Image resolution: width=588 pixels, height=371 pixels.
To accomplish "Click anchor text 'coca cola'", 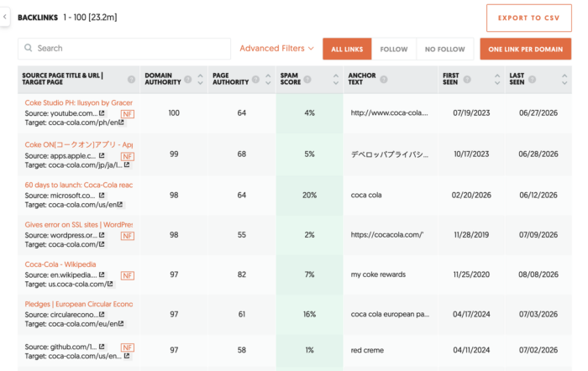I will click(x=366, y=196).
